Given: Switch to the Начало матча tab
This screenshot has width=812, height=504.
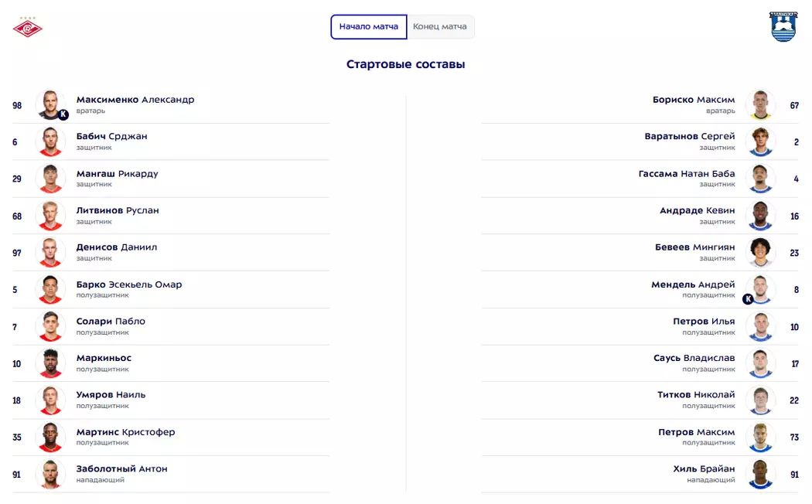Looking at the screenshot, I should (x=369, y=27).
